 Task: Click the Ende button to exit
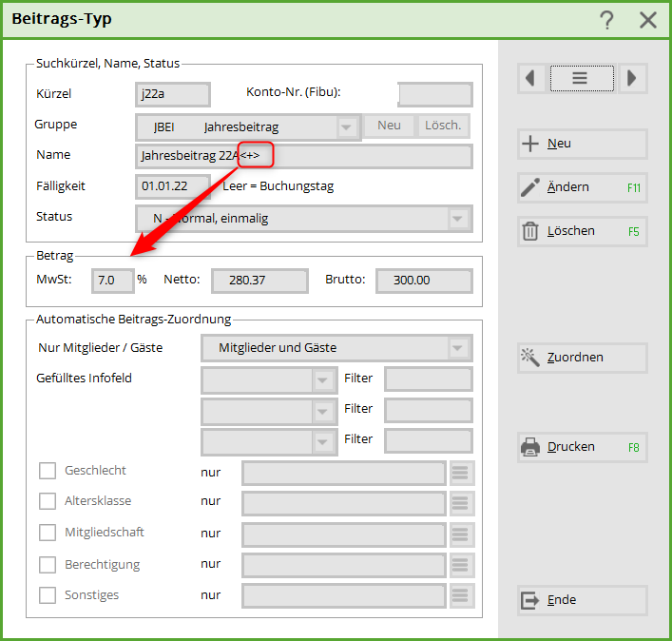click(582, 600)
